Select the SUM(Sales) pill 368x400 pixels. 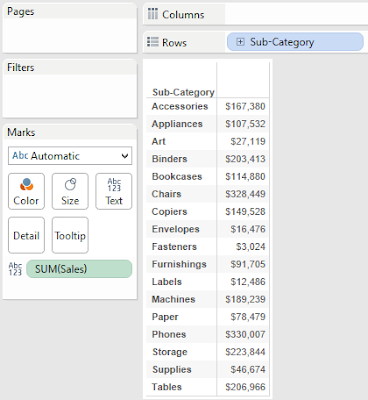(x=79, y=269)
